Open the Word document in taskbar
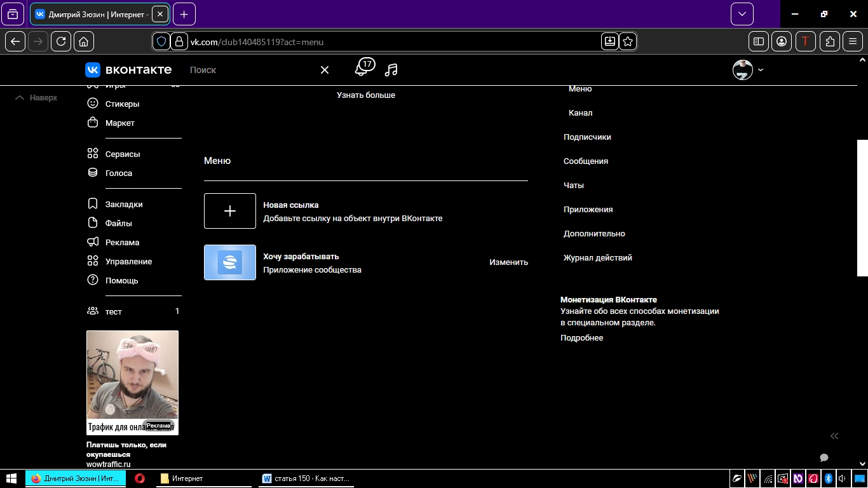 (x=306, y=478)
